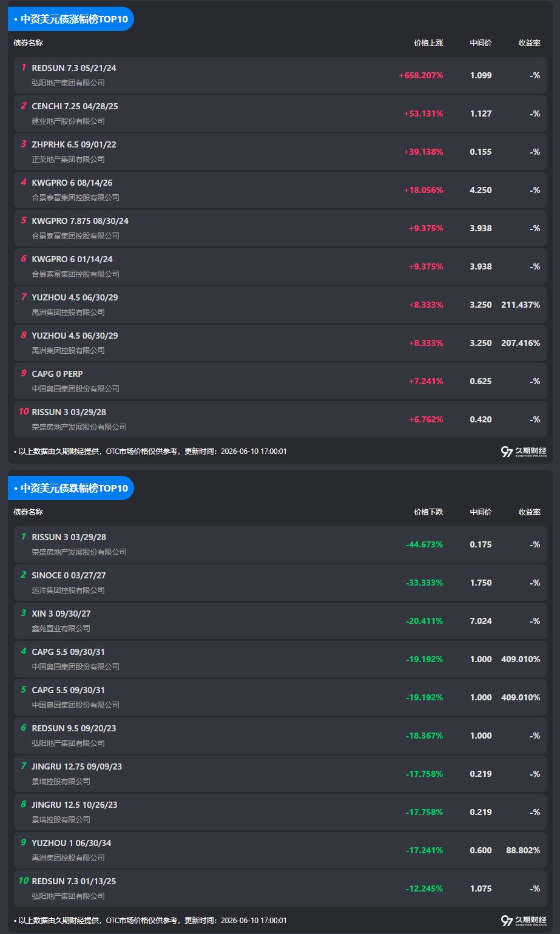Select the 4.250 mid price
This screenshot has width=560, height=934.
click(481, 190)
